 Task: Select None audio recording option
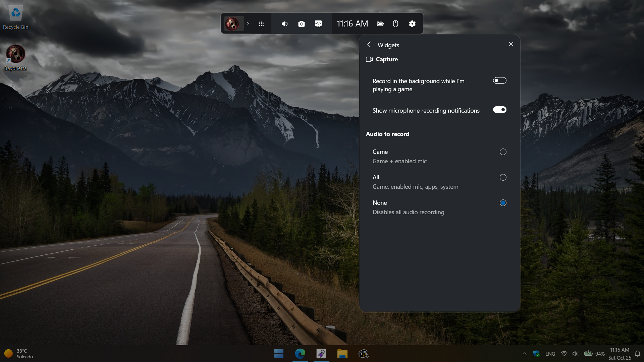pos(503,203)
